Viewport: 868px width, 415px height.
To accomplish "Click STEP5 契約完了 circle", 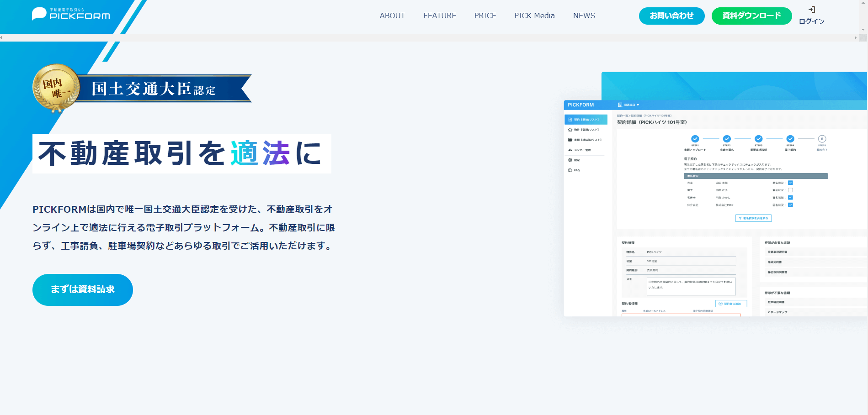I will (822, 139).
